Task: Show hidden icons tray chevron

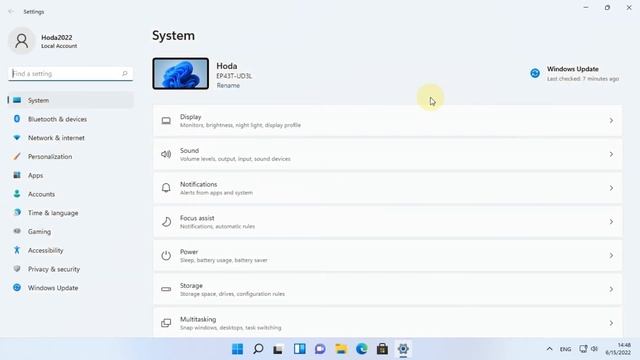Action: pos(549,349)
